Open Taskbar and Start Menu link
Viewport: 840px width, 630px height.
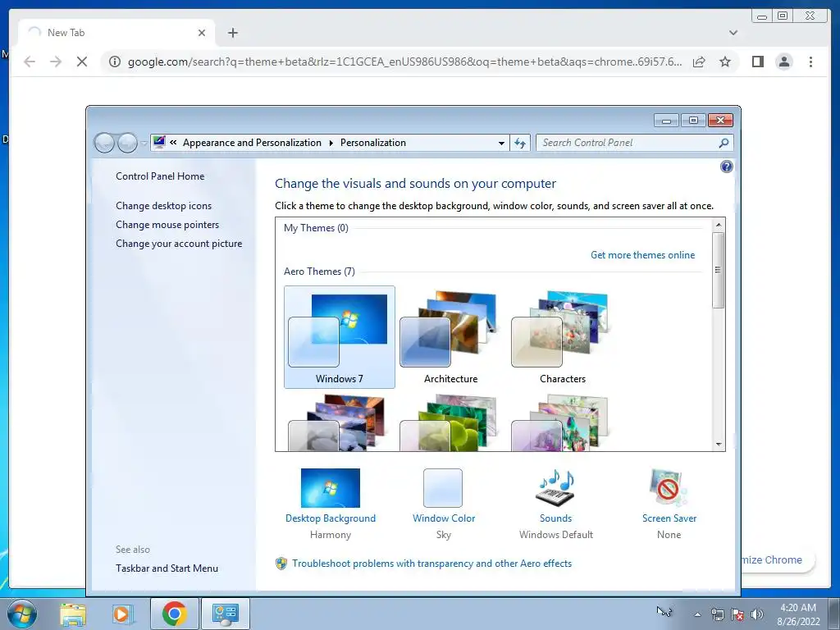pyautogui.click(x=167, y=568)
